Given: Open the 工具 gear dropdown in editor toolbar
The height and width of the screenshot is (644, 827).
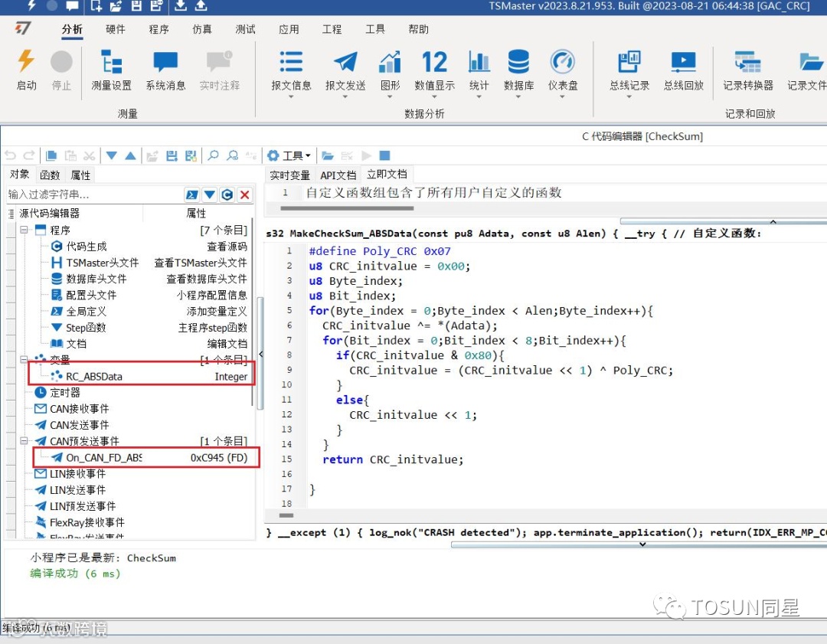Looking at the screenshot, I should (289, 155).
